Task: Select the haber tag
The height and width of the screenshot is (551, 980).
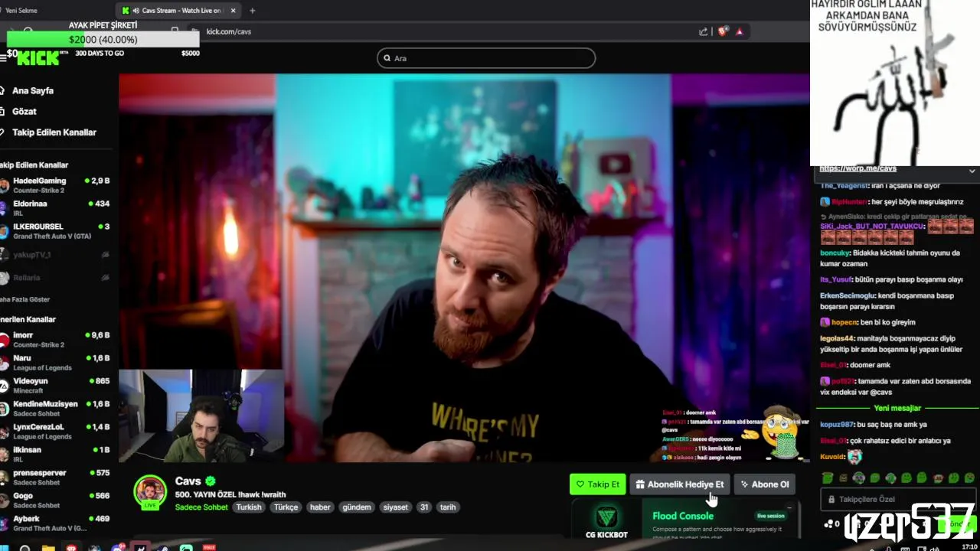Action: pyautogui.click(x=320, y=507)
